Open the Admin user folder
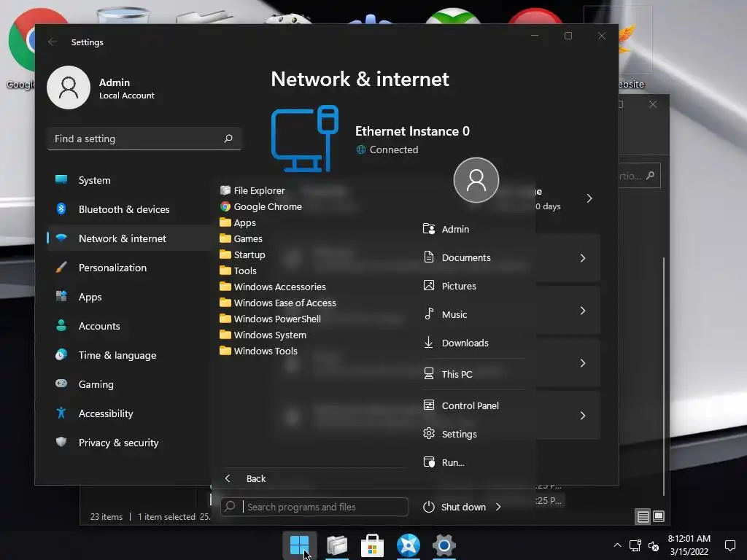 coord(446,229)
